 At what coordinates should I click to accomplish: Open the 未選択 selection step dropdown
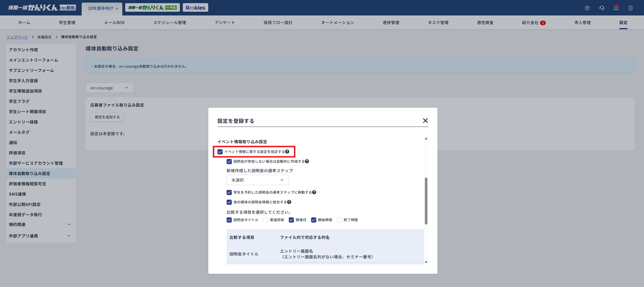pyautogui.click(x=257, y=180)
